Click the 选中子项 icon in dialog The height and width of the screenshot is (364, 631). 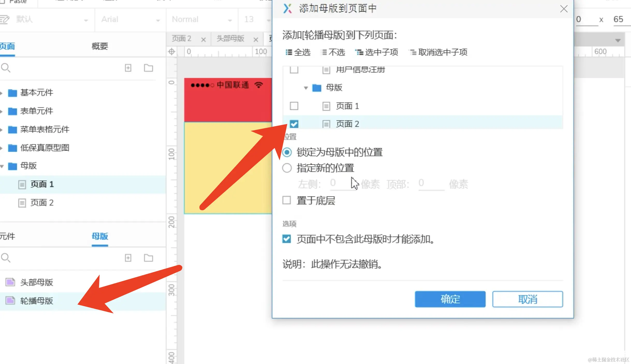click(x=359, y=52)
